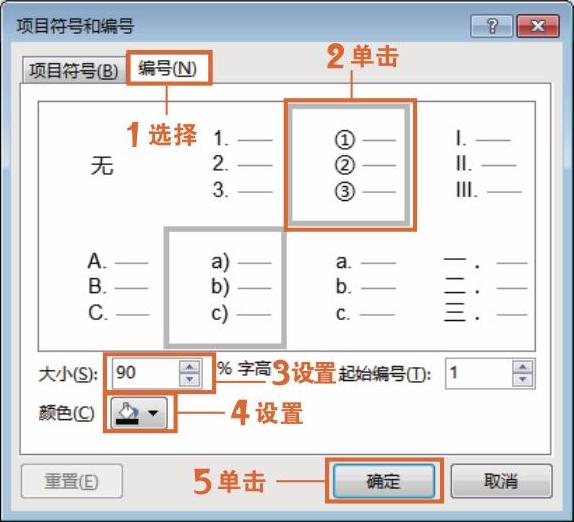The image size is (574, 522).
Task: Select the lowercase a. b. c. style
Action: pyautogui.click(x=349, y=287)
